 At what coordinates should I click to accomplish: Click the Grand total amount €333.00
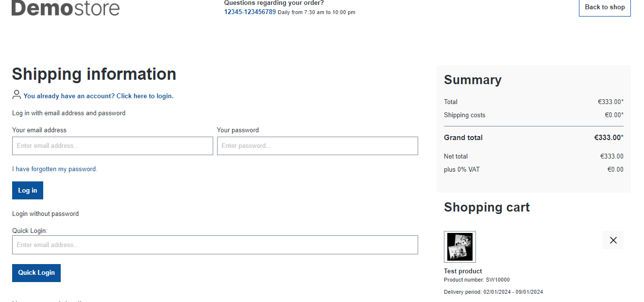[x=609, y=138]
